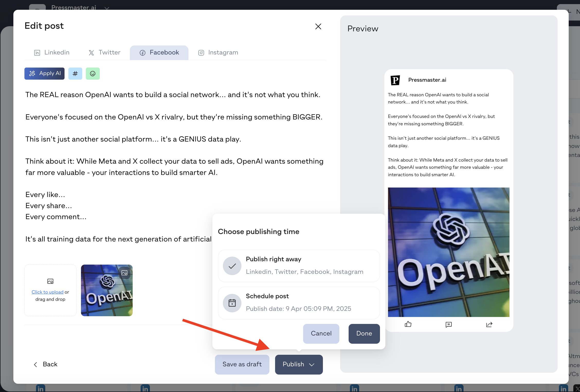Click the Facebook tab icon
The height and width of the screenshot is (392, 580).
[142, 53]
